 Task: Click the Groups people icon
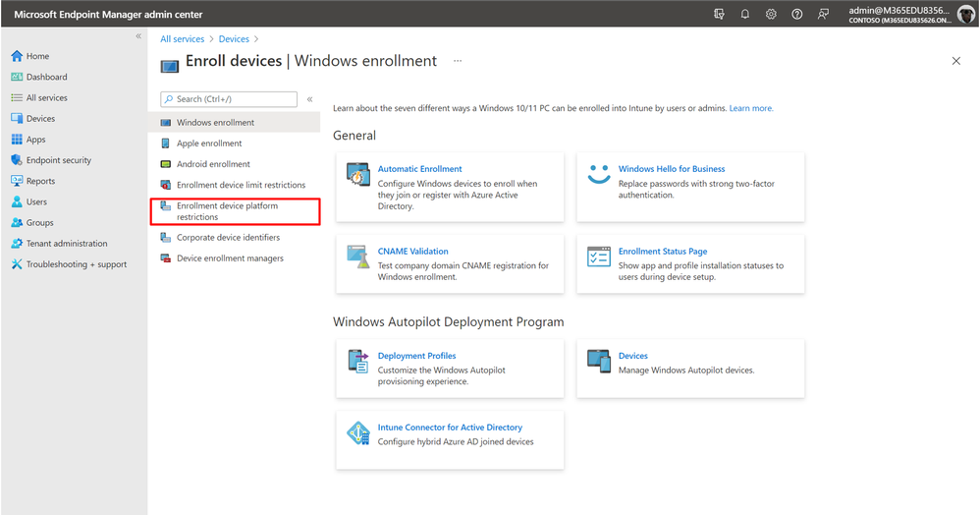click(x=17, y=222)
